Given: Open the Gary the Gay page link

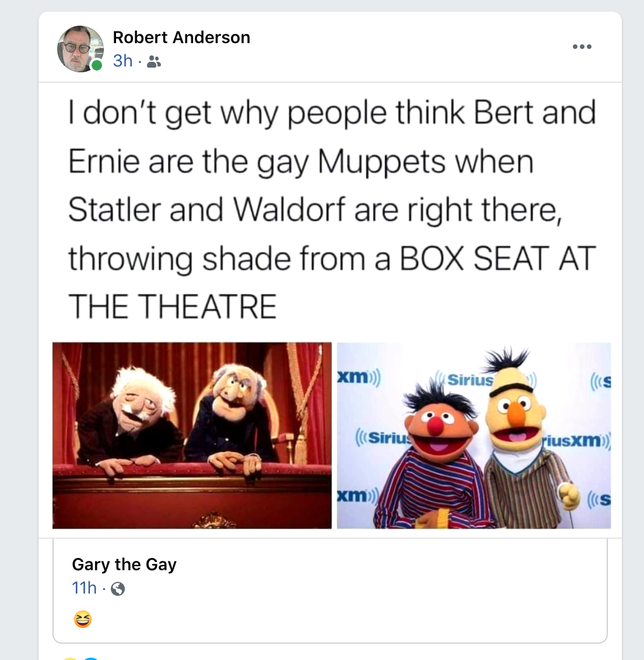Looking at the screenshot, I should click(124, 564).
